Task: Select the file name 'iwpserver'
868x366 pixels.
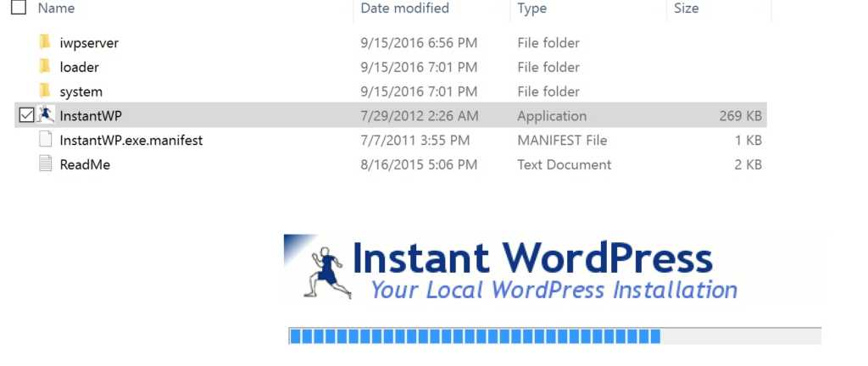Action: 89,42
